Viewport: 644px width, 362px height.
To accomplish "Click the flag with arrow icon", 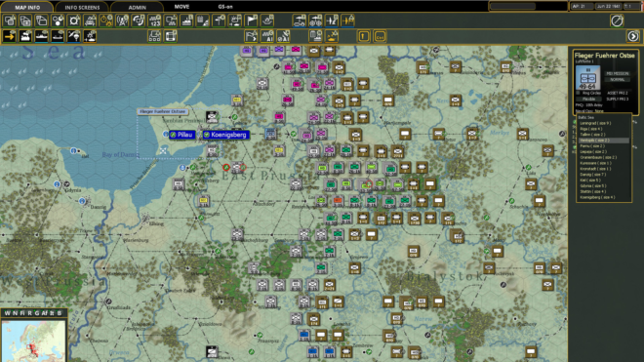I will point(251,36).
